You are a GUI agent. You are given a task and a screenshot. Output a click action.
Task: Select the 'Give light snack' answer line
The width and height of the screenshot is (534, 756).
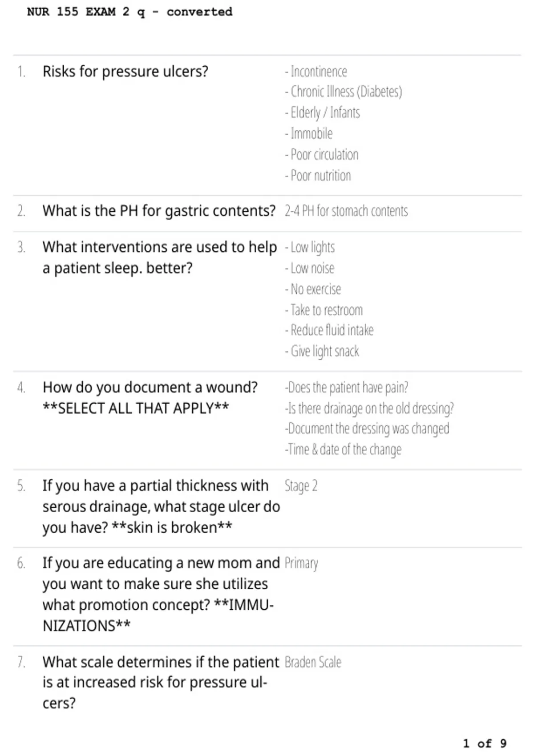322,351
